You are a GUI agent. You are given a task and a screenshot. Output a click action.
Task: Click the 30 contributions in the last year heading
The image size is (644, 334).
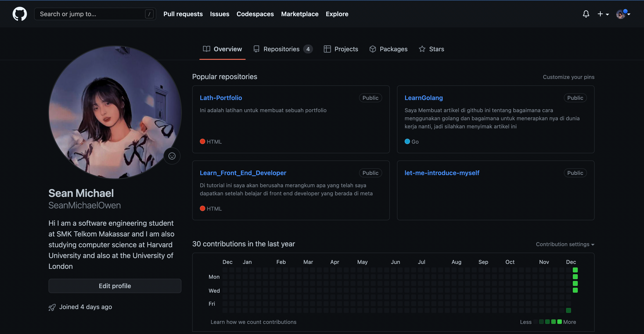[x=243, y=244]
